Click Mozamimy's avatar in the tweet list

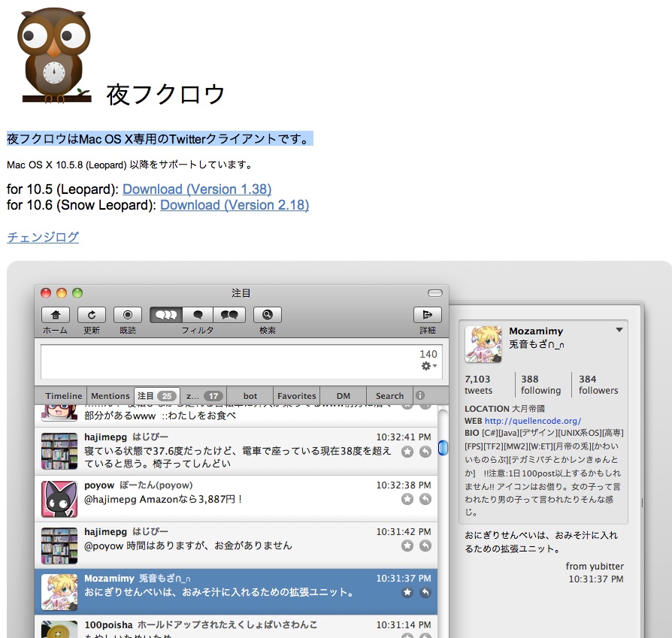(59, 592)
